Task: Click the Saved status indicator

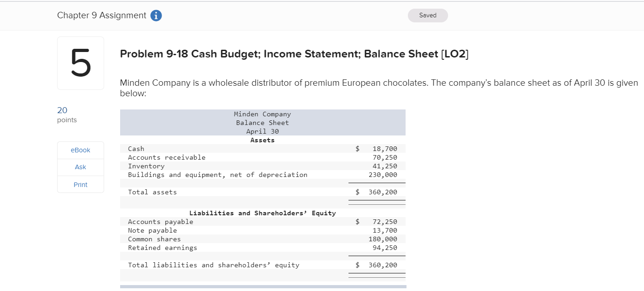Action: point(428,15)
